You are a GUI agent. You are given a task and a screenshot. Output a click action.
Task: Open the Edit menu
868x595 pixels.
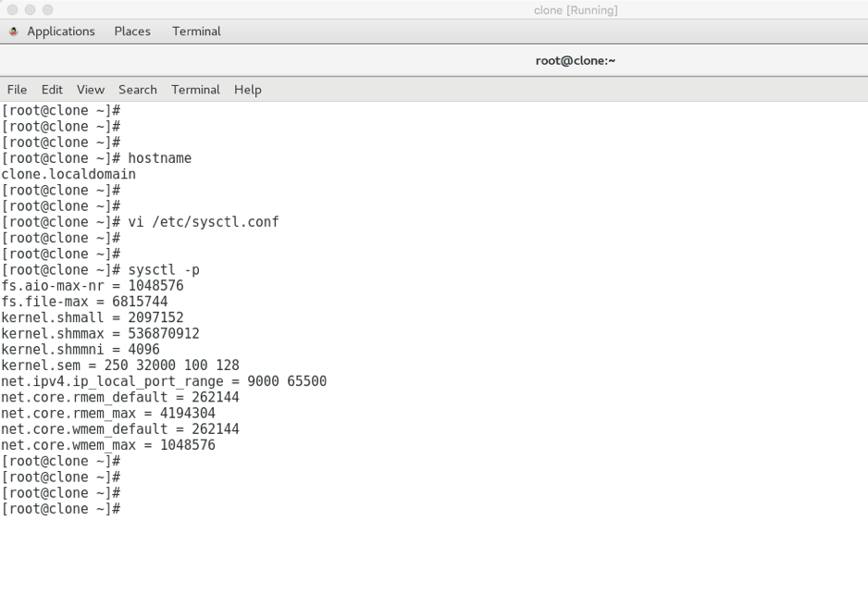(x=52, y=89)
